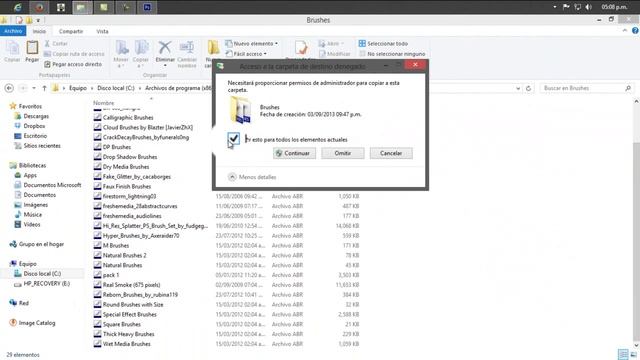Click the Omitir button
The image size is (640, 360).
pos(342,153)
